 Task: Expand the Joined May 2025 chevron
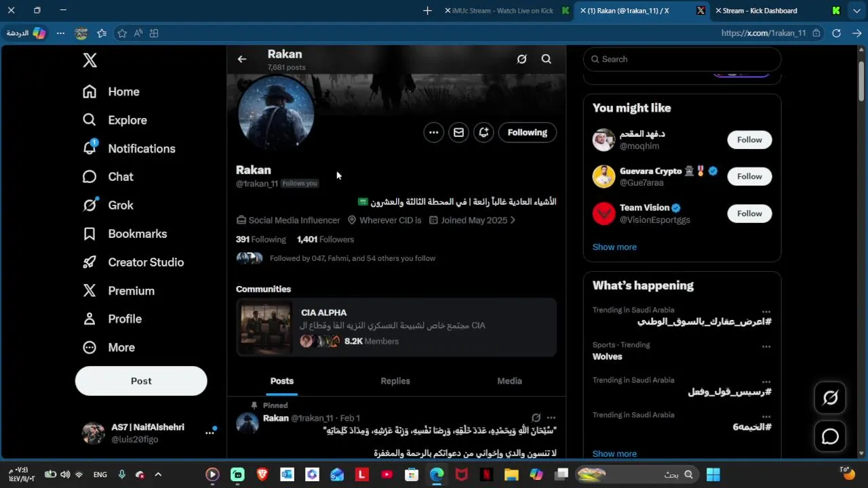pos(513,220)
